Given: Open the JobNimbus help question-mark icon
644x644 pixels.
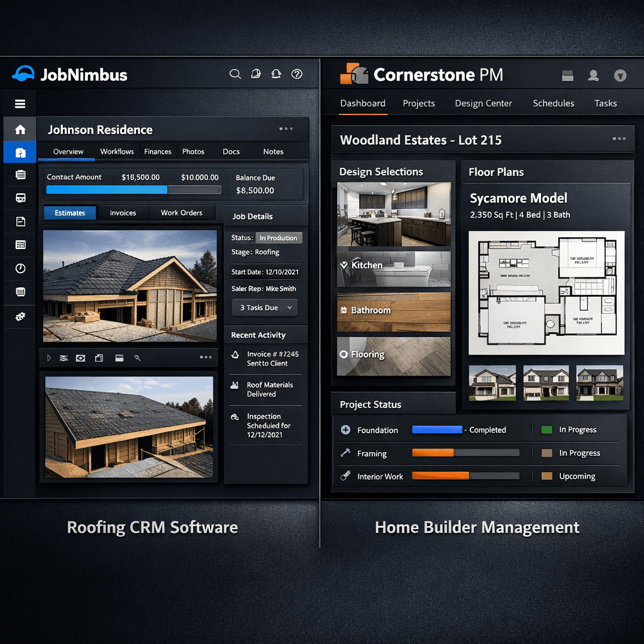Looking at the screenshot, I should [297, 74].
